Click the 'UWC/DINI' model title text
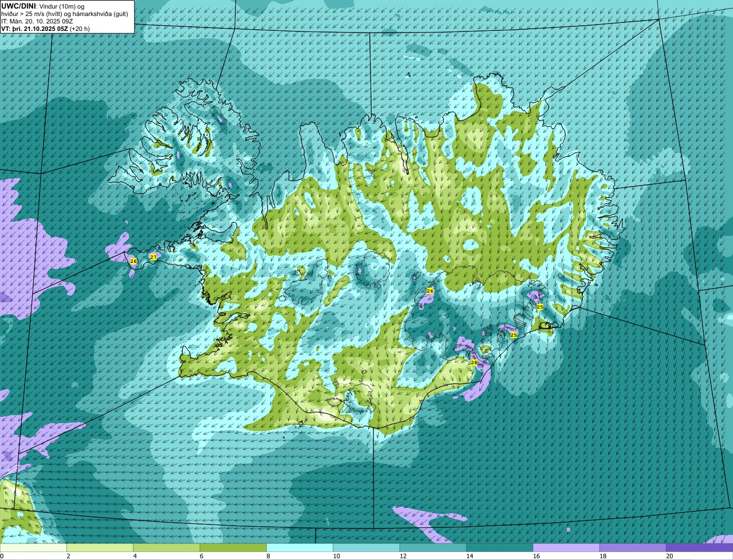This screenshot has width=733, height=560. [x=18, y=5]
